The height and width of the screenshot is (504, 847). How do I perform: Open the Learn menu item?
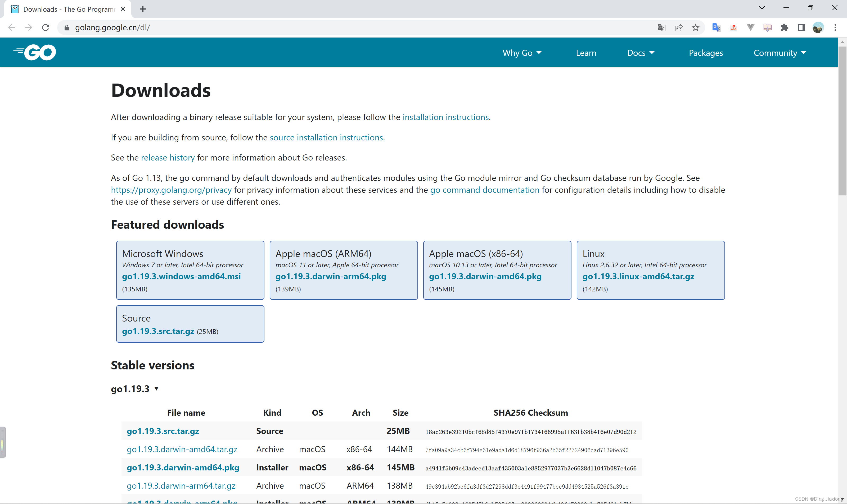tap(586, 53)
